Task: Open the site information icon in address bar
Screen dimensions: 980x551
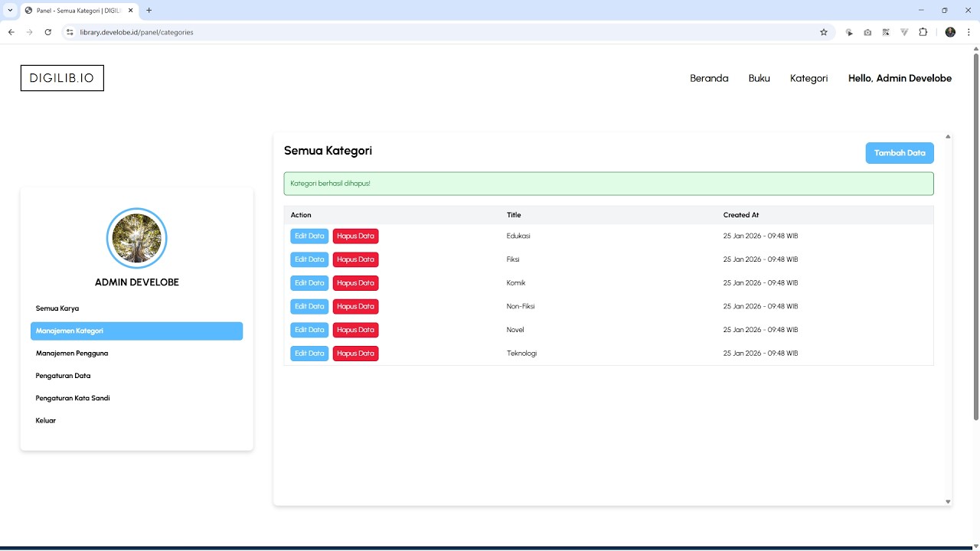Action: click(x=70, y=32)
